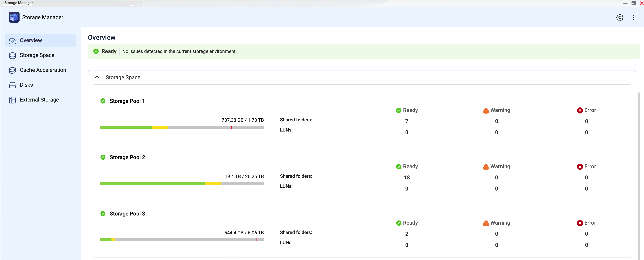Image resolution: width=644 pixels, height=260 pixels.
Task: Open the Storage Pool 3 title link
Action: (127, 213)
